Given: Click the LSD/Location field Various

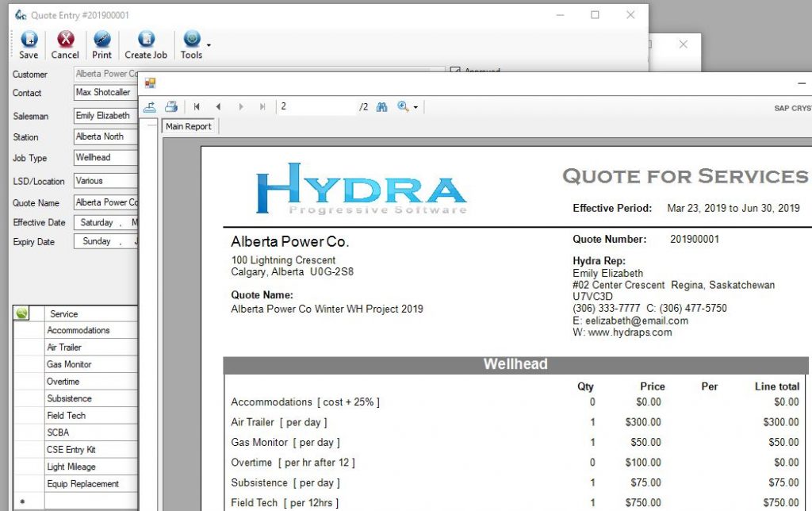Looking at the screenshot, I should click(105, 181).
